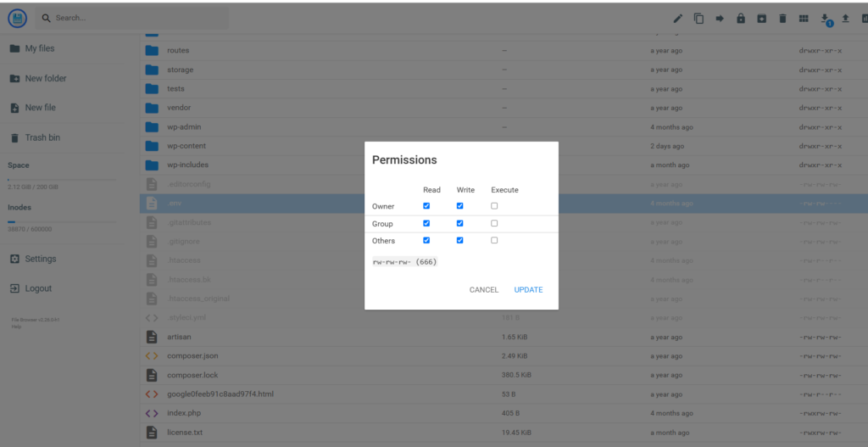Click the upload arrow toolbar icon
This screenshot has height=447, width=868.
(845, 19)
